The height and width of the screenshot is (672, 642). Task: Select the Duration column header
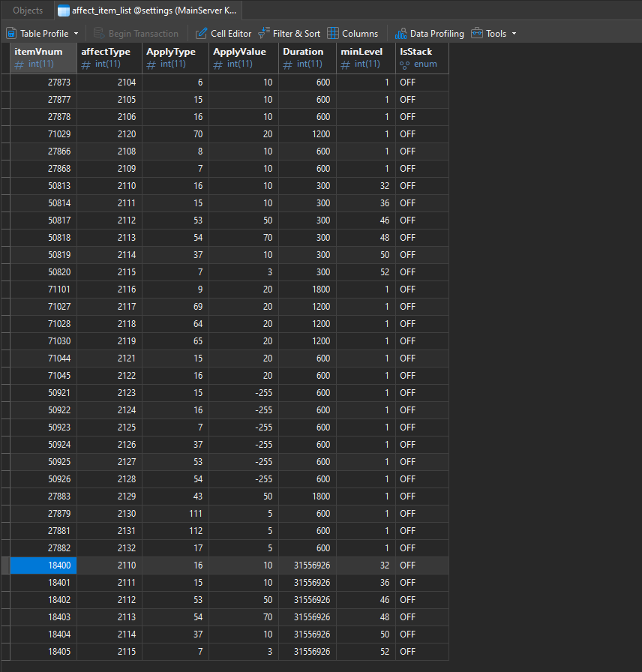coord(307,58)
